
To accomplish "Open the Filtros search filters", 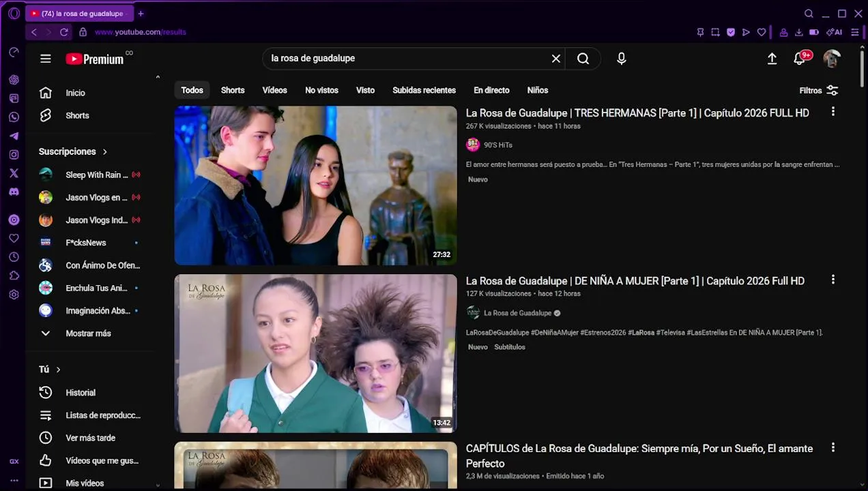I will (x=818, y=90).
